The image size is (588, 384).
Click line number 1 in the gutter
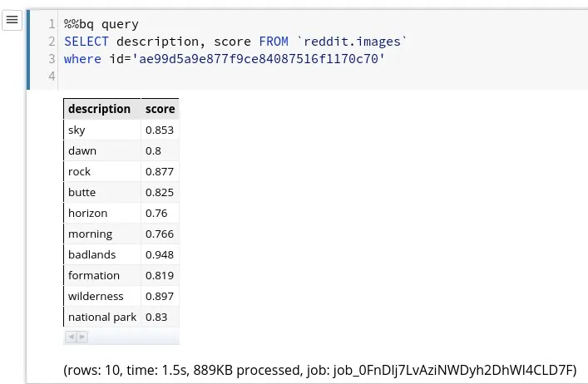[x=52, y=24]
